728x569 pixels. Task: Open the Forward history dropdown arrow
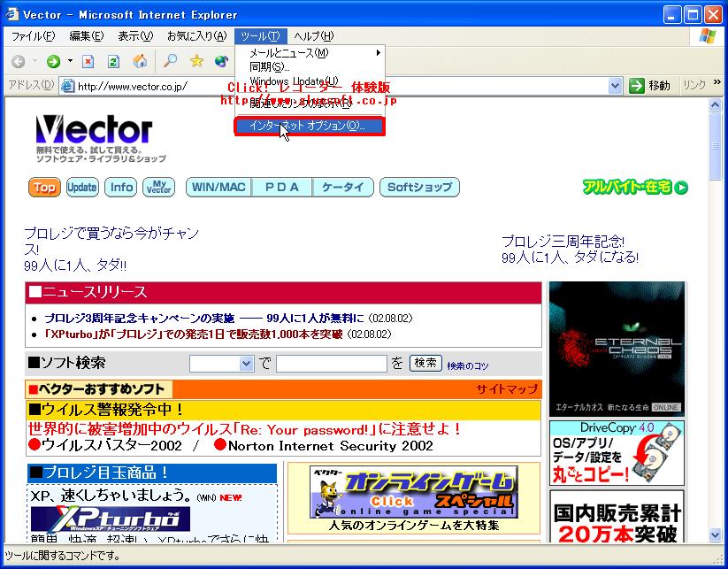click(x=70, y=61)
